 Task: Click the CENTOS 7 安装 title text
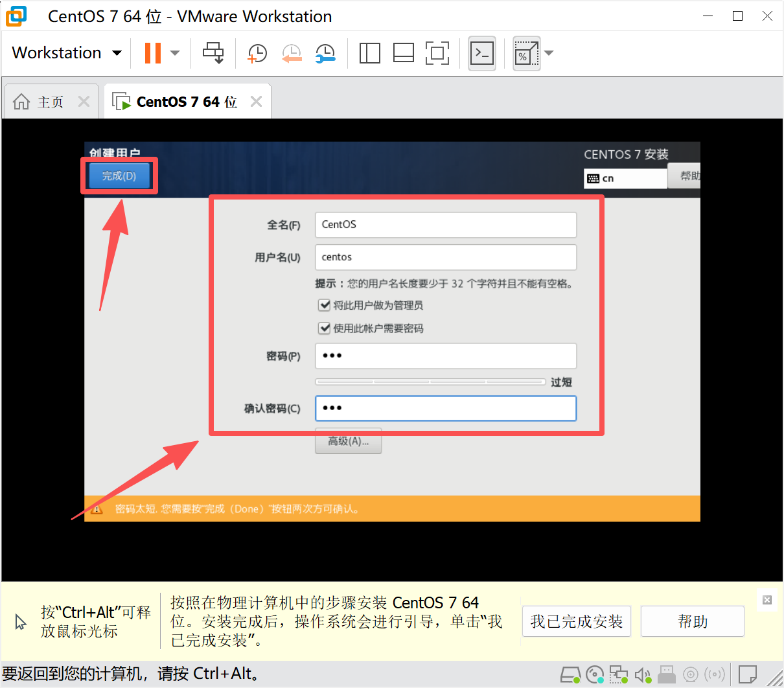(626, 154)
